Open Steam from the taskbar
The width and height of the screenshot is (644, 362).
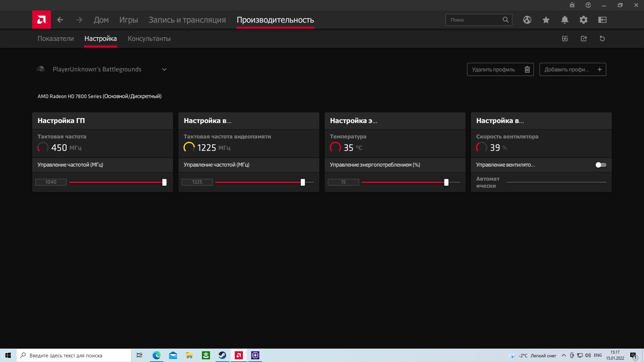[x=222, y=355]
